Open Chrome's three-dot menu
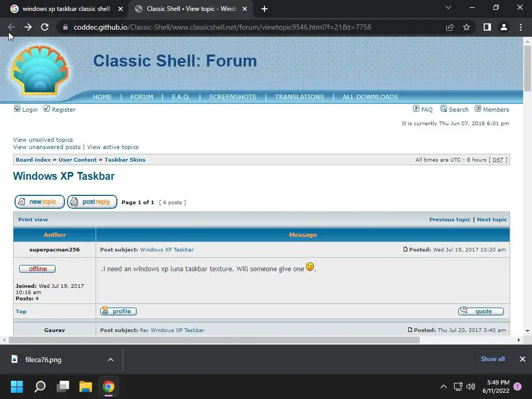 (521, 27)
